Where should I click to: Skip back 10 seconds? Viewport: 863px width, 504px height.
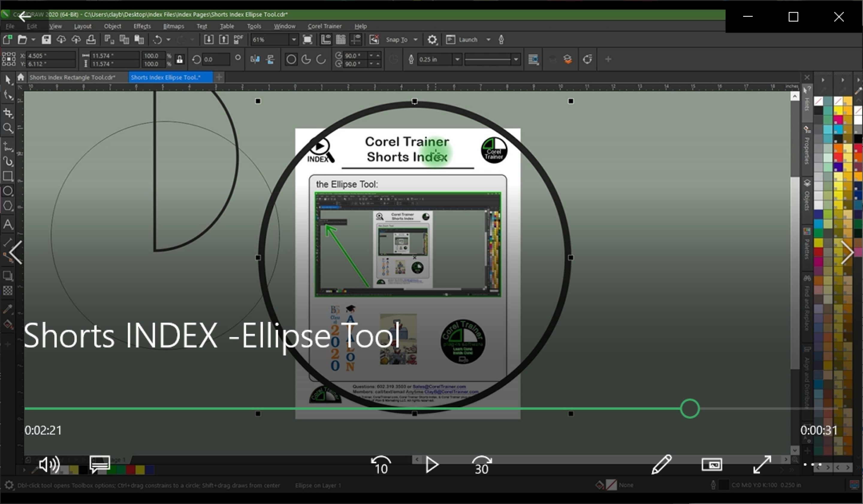[381, 465]
